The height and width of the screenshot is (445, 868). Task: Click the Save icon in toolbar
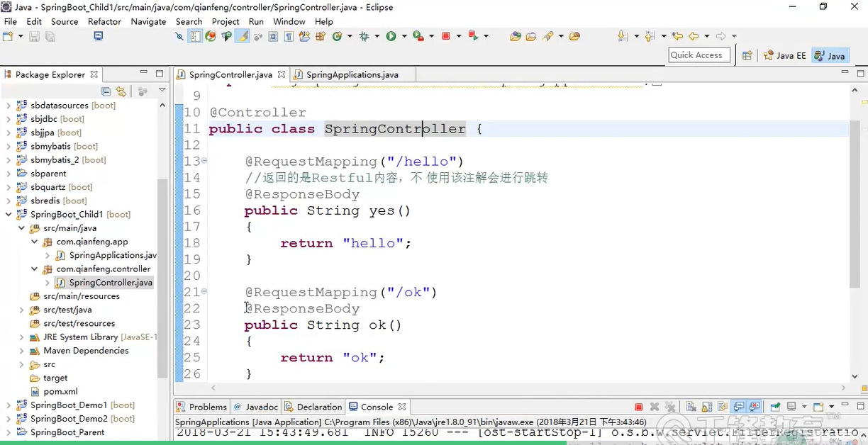point(34,36)
